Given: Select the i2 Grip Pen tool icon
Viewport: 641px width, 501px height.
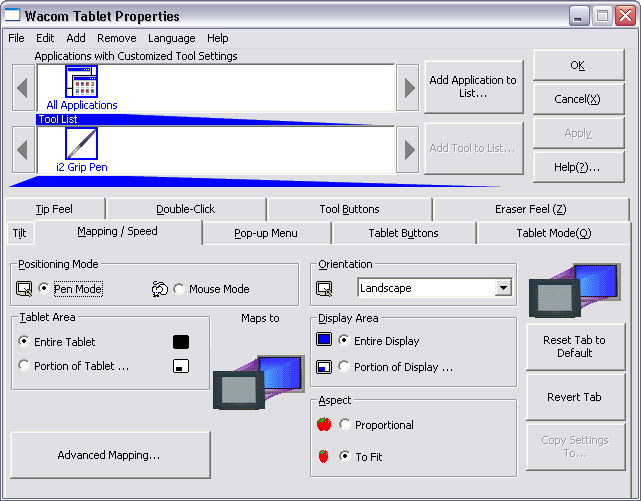Looking at the screenshot, I should coord(81,143).
